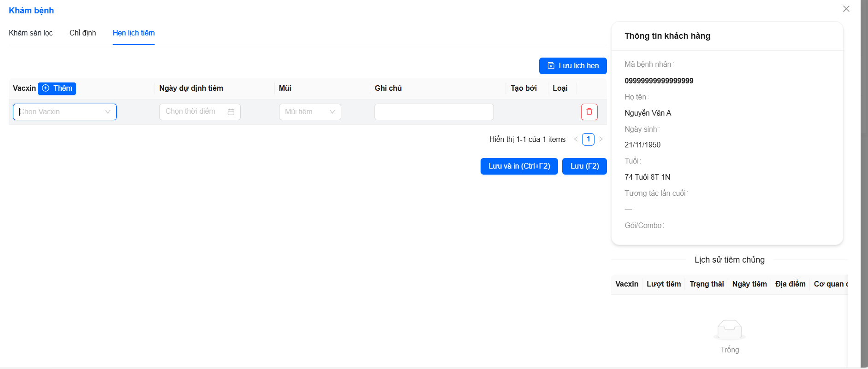Close the Khám bệnh dialog
The image size is (868, 369).
[x=846, y=9]
